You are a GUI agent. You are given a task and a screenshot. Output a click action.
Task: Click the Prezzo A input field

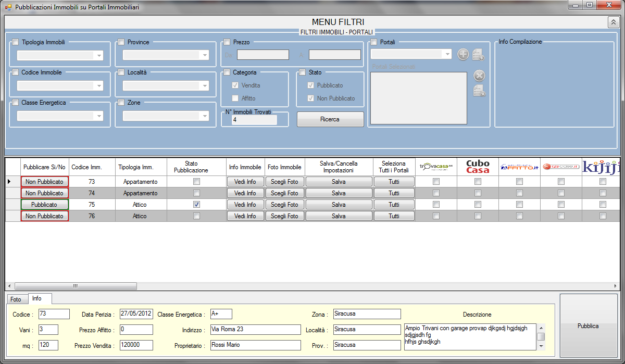tap(335, 55)
